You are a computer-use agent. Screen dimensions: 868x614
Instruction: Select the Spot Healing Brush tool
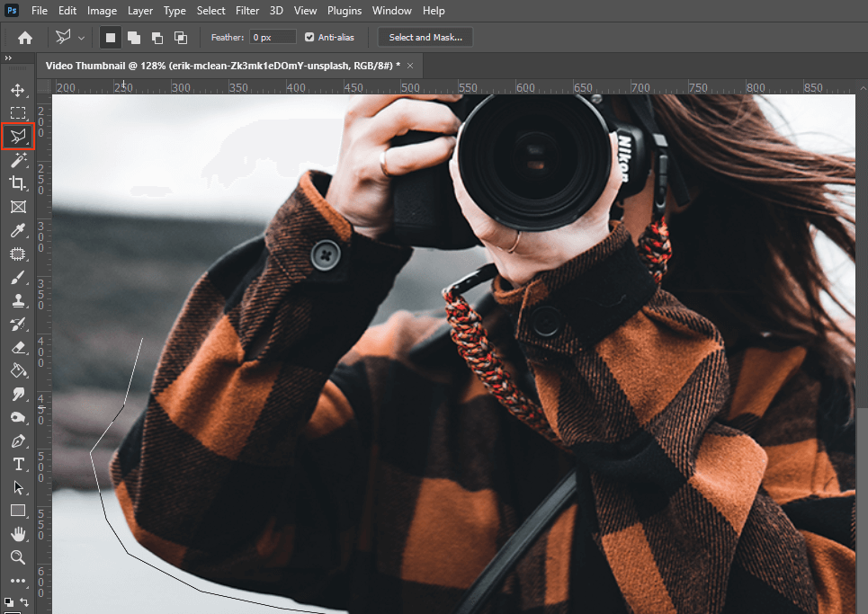[x=18, y=254]
